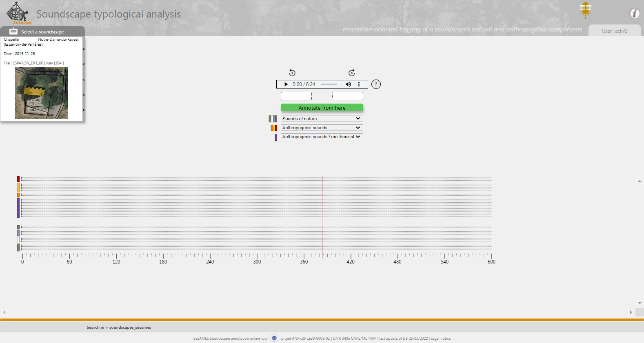The height and width of the screenshot is (343, 644).
Task: Select the white track color swatch
Action: pos(18,240)
